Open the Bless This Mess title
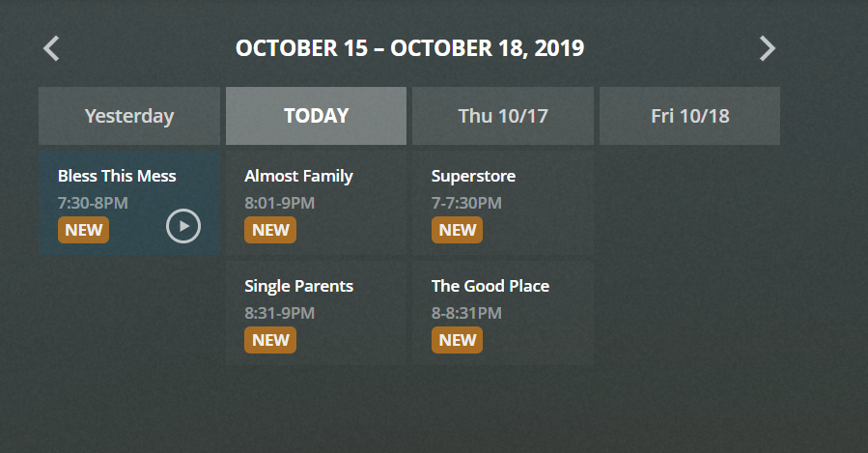This screenshot has height=453, width=868. [x=117, y=176]
